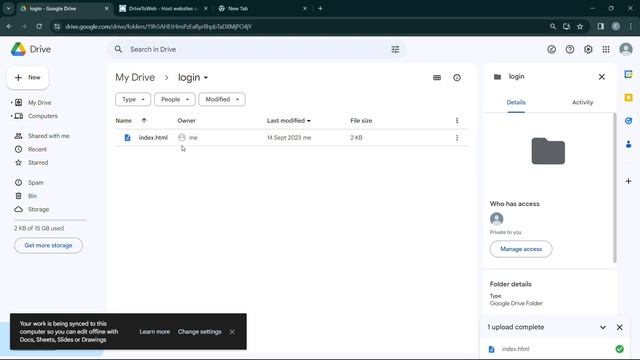Click the folder thumbnail in details panel

pyautogui.click(x=548, y=151)
